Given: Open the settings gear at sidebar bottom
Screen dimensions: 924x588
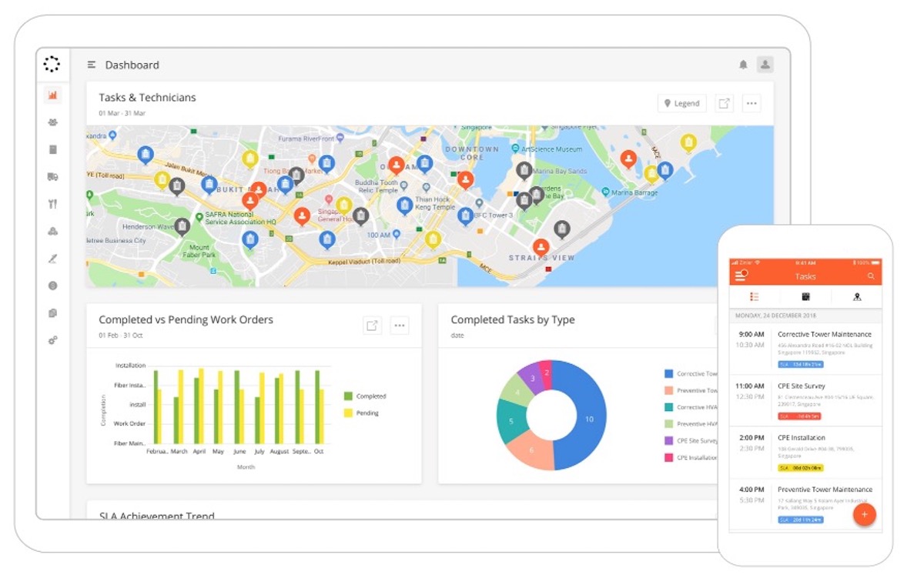Looking at the screenshot, I should coord(52,339).
